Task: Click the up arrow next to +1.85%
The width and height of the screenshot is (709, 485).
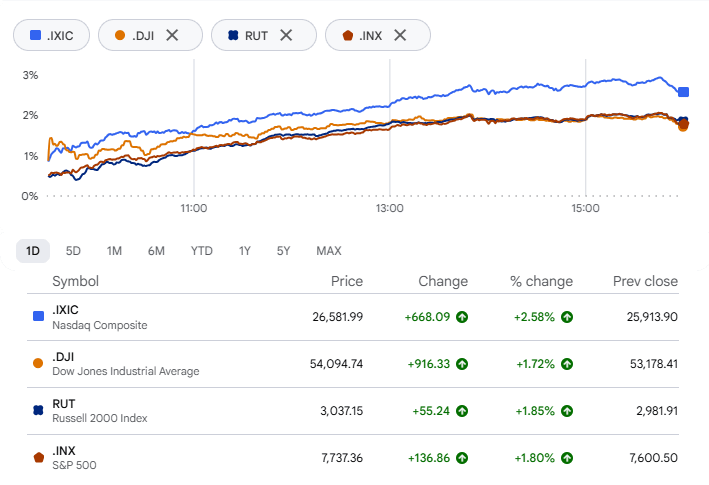Action: (567, 411)
